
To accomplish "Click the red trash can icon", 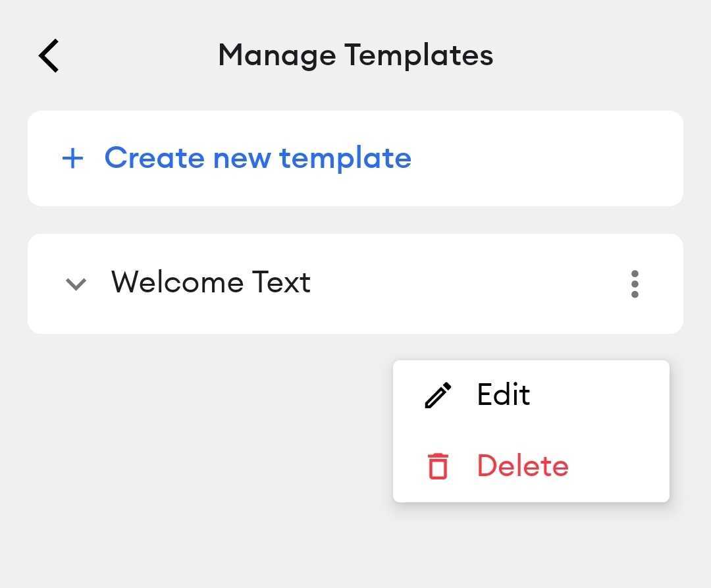I will [x=438, y=466].
